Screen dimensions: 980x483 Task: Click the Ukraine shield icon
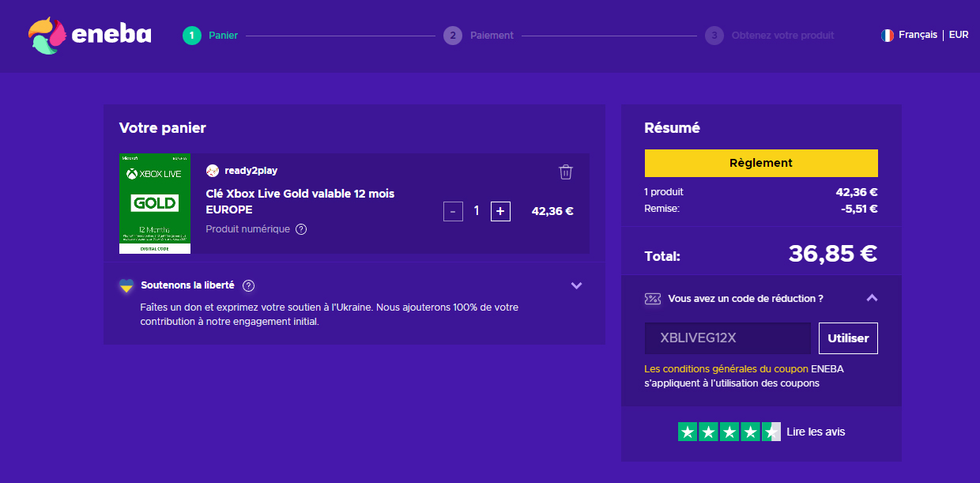(126, 285)
